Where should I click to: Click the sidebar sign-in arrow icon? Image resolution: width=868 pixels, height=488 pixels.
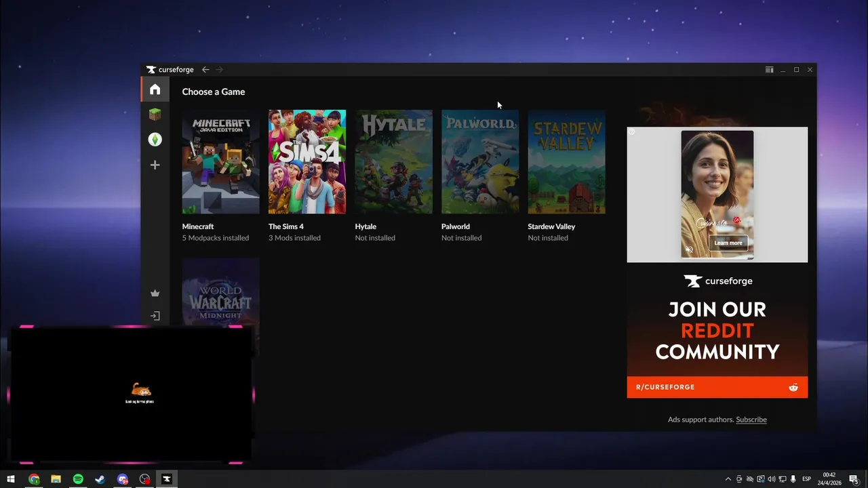[155, 316]
